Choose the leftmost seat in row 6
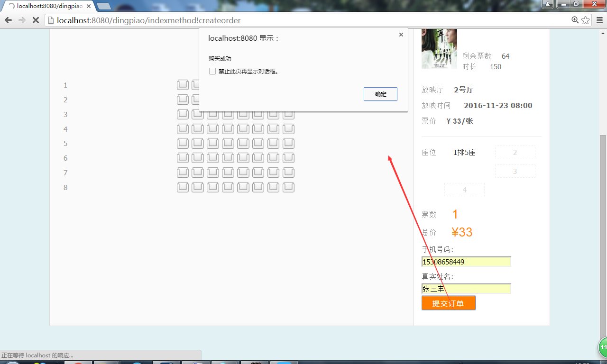The height and width of the screenshot is (364, 607). point(183,158)
